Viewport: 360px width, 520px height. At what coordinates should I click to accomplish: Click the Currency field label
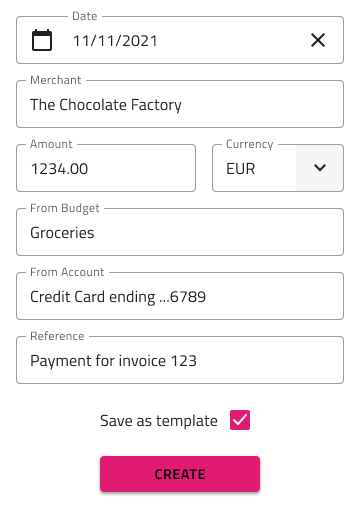point(250,144)
